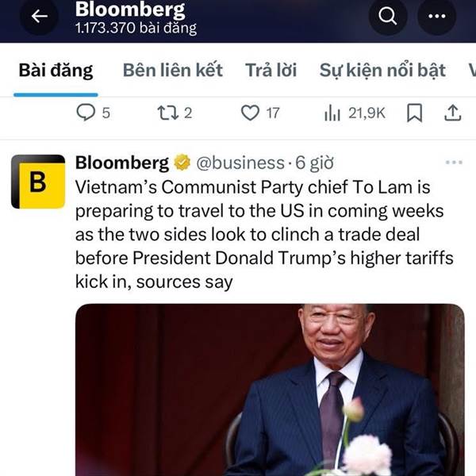The image size is (476, 476).
Task: Like the post with heart icon
Action: [x=250, y=113]
